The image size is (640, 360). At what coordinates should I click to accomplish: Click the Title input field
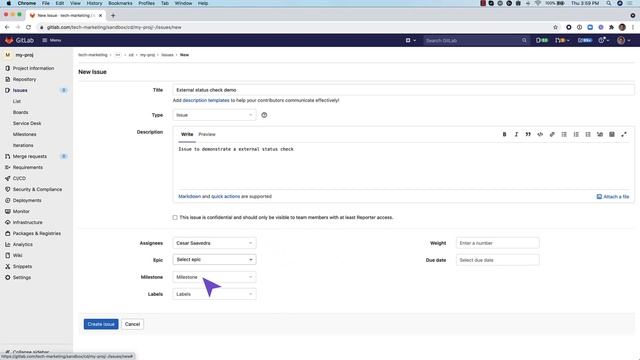click(x=403, y=90)
